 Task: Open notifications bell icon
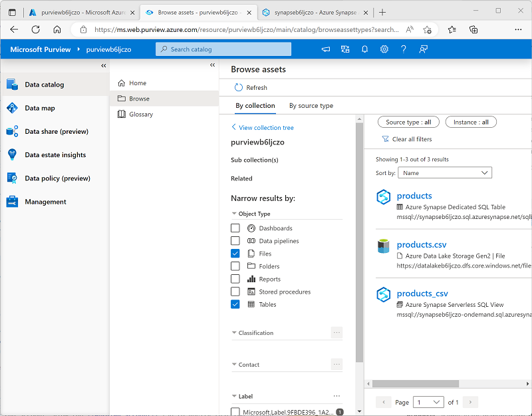pos(364,49)
